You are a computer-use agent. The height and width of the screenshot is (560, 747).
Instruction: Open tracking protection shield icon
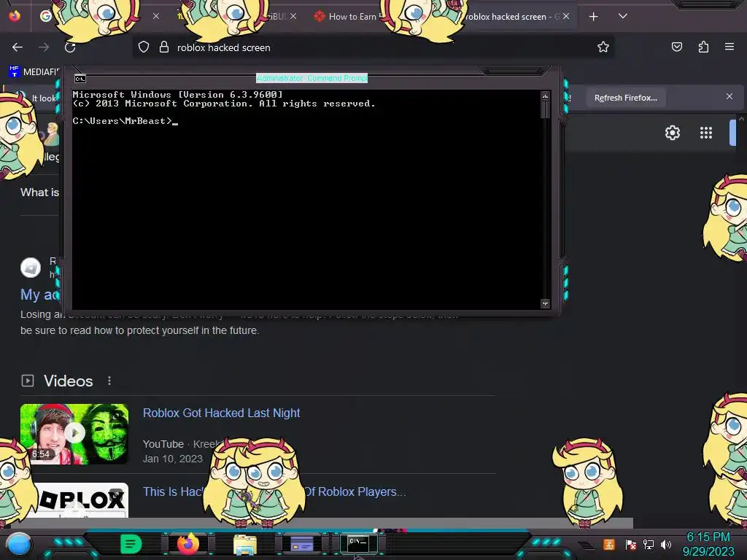pos(144,47)
